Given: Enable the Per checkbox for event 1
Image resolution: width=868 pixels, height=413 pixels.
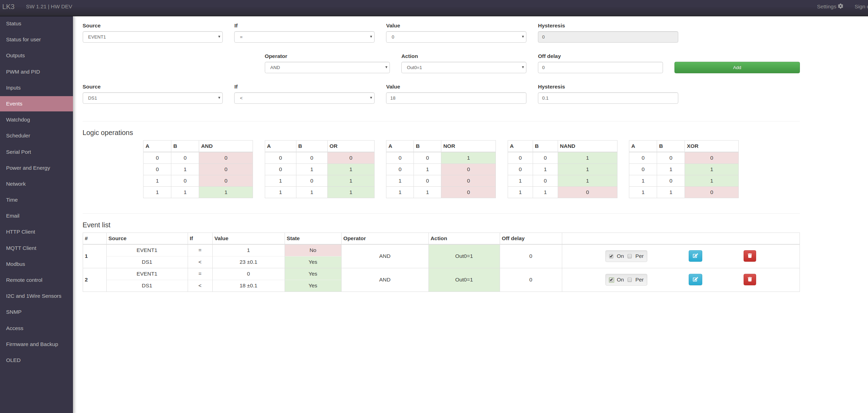Looking at the screenshot, I should click(630, 256).
